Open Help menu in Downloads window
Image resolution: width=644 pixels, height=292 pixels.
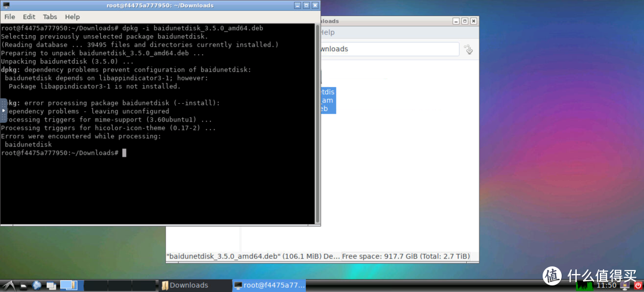coord(327,32)
